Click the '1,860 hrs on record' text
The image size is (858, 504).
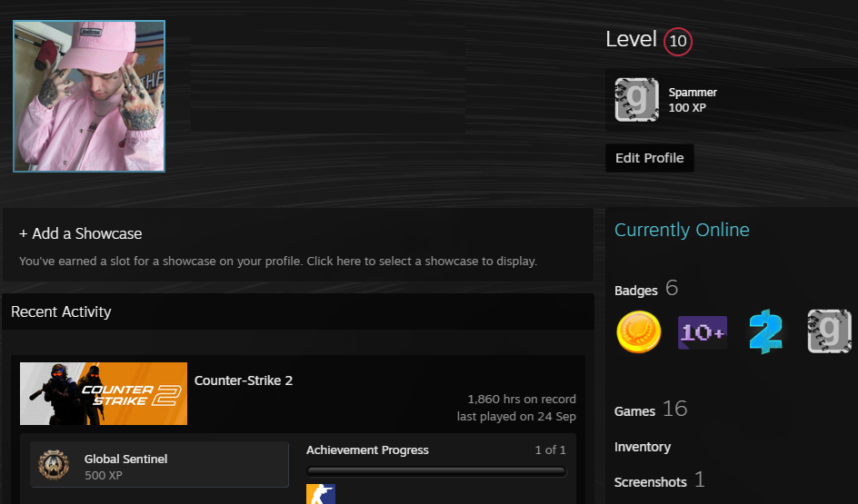pos(522,399)
